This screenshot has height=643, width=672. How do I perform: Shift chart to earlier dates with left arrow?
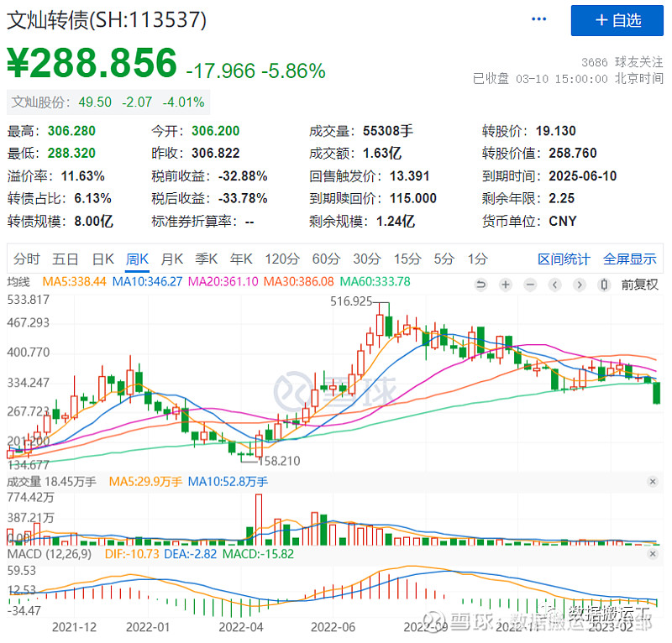pyautogui.click(x=554, y=285)
